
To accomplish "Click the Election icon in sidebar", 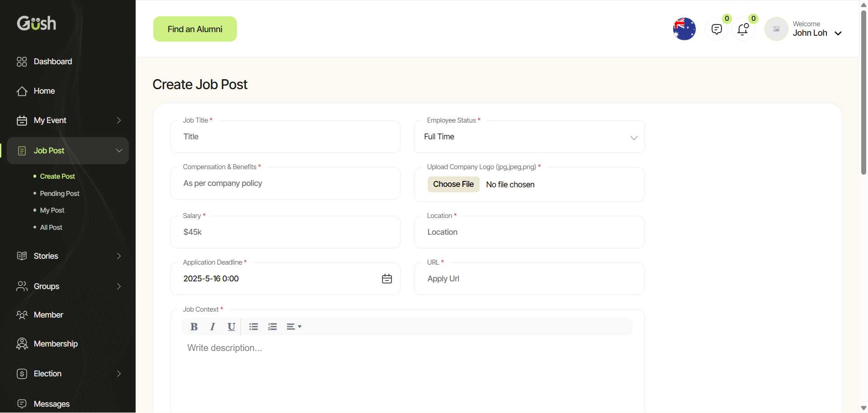I will click(22, 374).
